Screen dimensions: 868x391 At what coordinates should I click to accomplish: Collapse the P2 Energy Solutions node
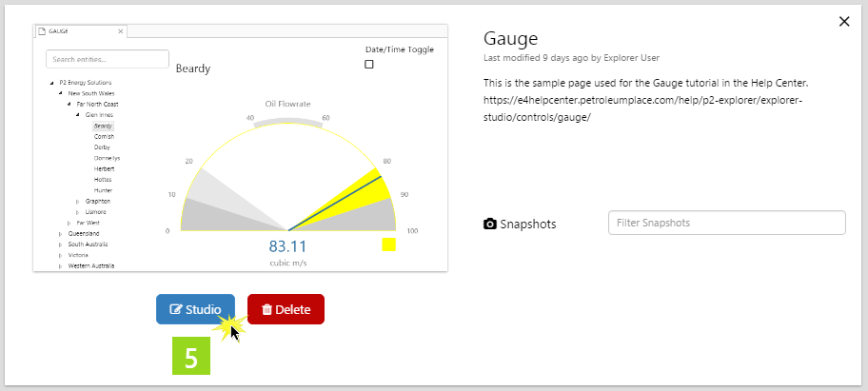pos(51,83)
